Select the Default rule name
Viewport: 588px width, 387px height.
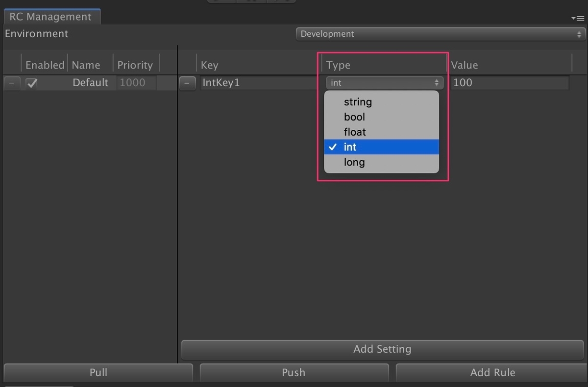tap(90, 83)
